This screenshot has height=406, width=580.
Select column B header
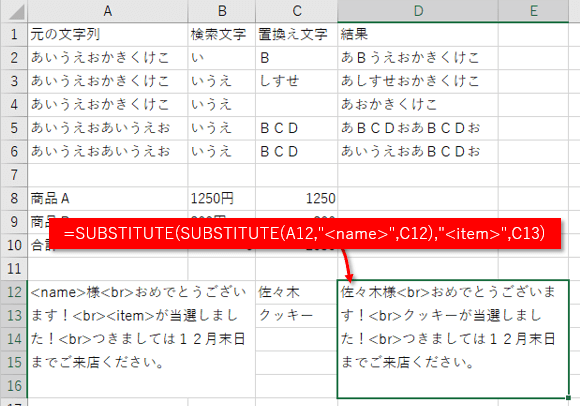(222, 11)
